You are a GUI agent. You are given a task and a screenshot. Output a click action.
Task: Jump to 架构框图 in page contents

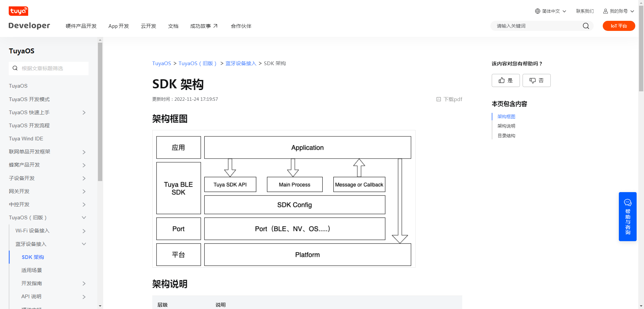click(506, 117)
